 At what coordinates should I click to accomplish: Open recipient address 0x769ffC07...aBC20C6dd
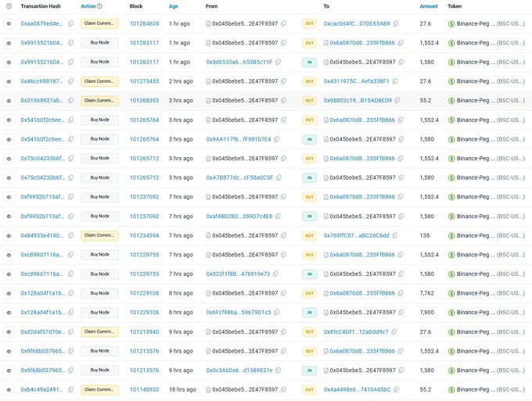coord(357,235)
